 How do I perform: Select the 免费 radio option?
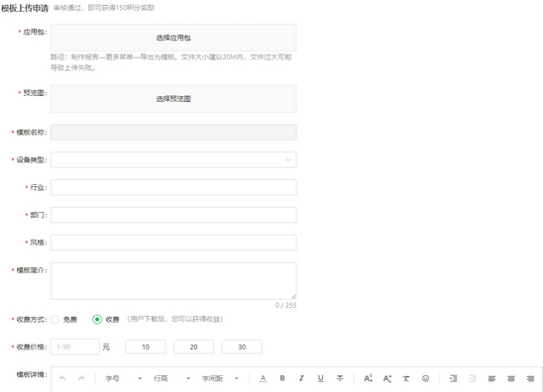tap(55, 320)
